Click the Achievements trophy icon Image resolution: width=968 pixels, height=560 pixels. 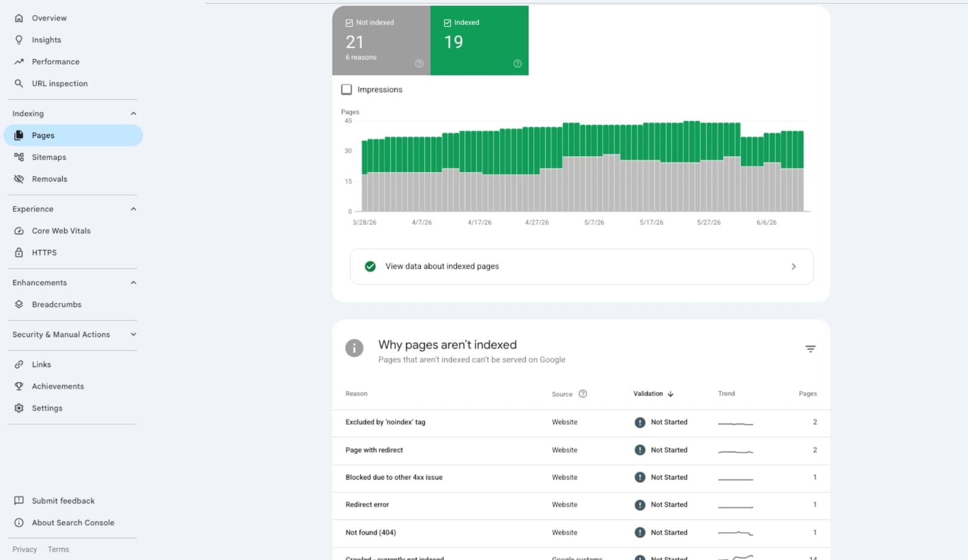click(x=19, y=386)
